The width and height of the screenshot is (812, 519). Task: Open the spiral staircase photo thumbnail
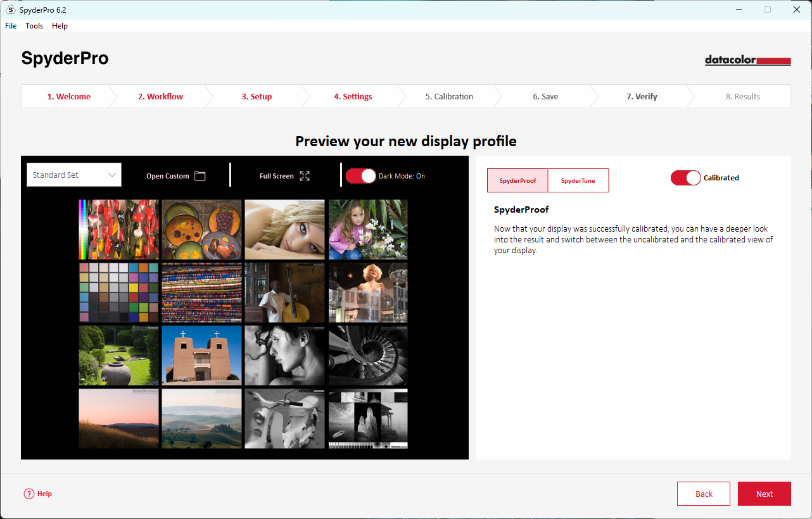tap(368, 355)
